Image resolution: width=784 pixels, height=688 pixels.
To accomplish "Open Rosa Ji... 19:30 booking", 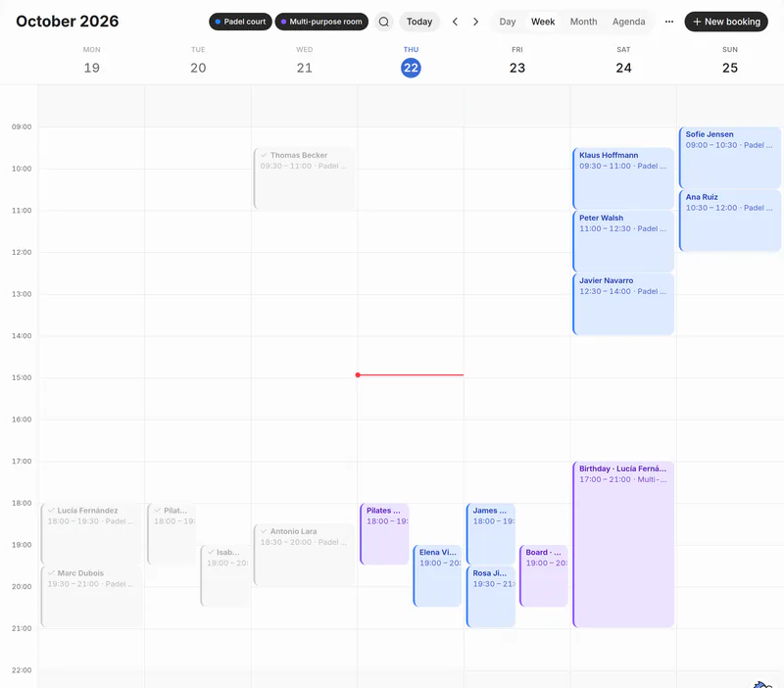I will (491, 597).
